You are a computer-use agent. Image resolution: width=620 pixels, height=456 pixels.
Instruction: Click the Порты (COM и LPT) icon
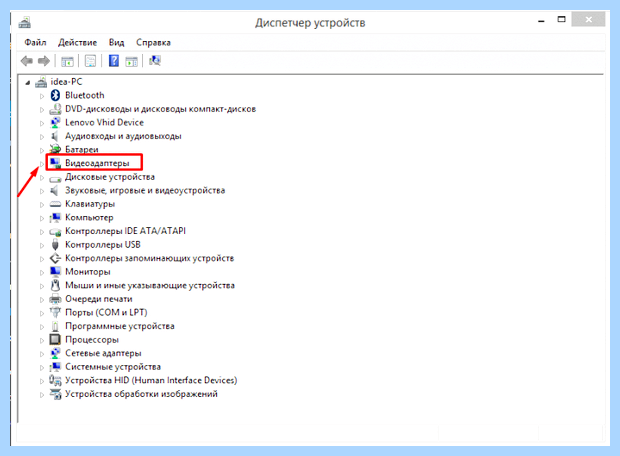click(x=55, y=312)
